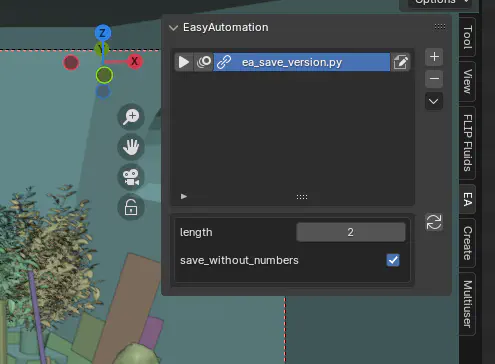This screenshot has width=495, height=364.
Task: Open the Create sidebar tab
Action: [467, 243]
